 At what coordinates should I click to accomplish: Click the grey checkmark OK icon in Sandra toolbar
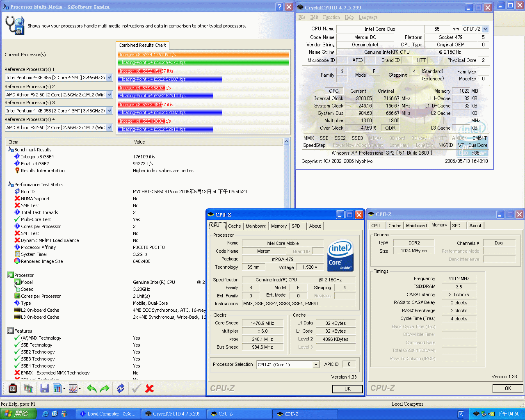coord(137,388)
